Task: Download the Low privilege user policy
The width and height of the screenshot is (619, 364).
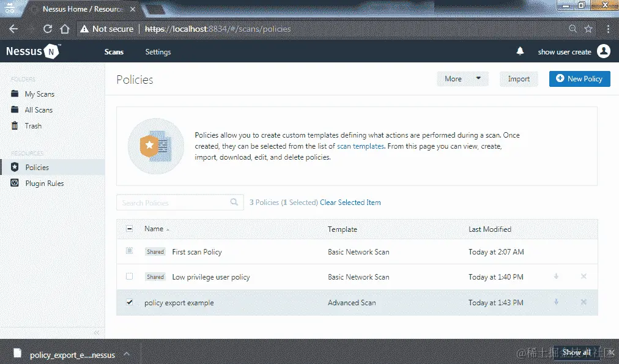Action: [556, 277]
